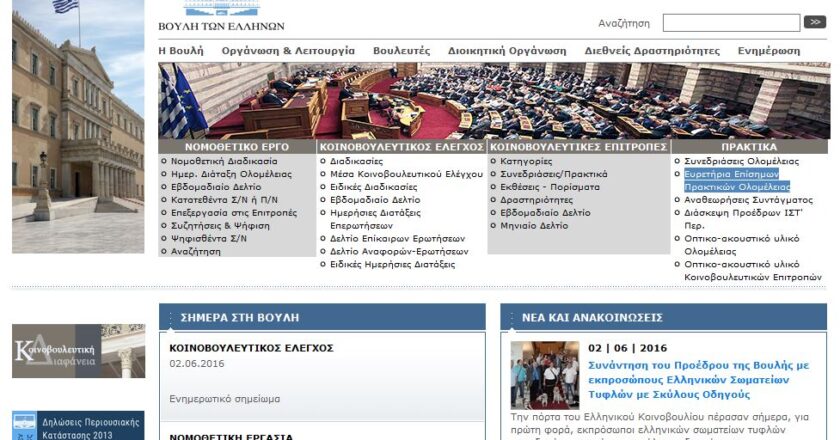The width and height of the screenshot is (840, 440).
Task: Open Συζητήσεις & Ψήφιση link
Action: 220,226
